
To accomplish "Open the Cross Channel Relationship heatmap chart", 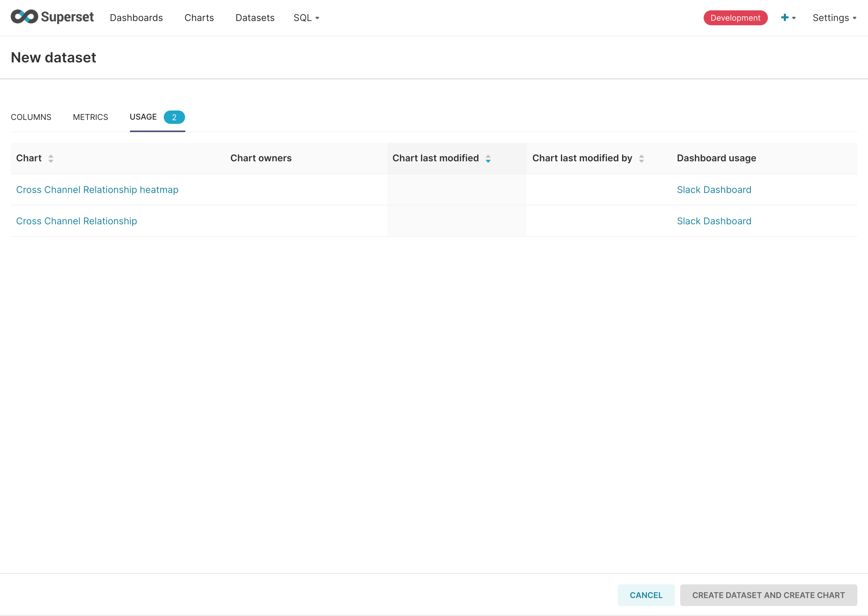I will [97, 190].
